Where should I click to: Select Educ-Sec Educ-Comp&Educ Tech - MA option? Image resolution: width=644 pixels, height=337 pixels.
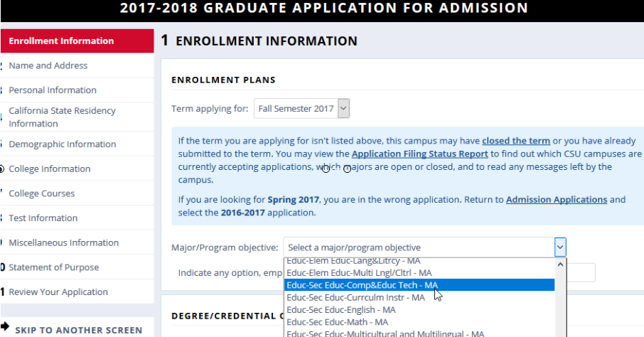[419, 285]
